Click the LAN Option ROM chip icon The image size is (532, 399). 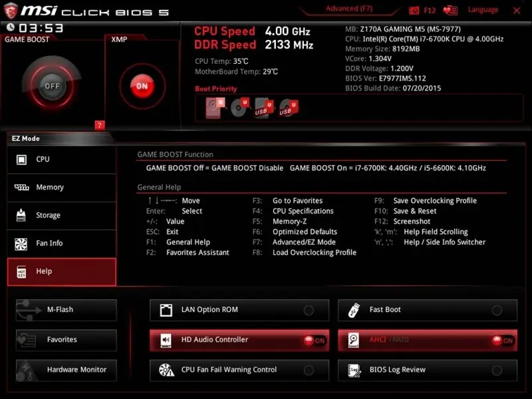[166, 310]
